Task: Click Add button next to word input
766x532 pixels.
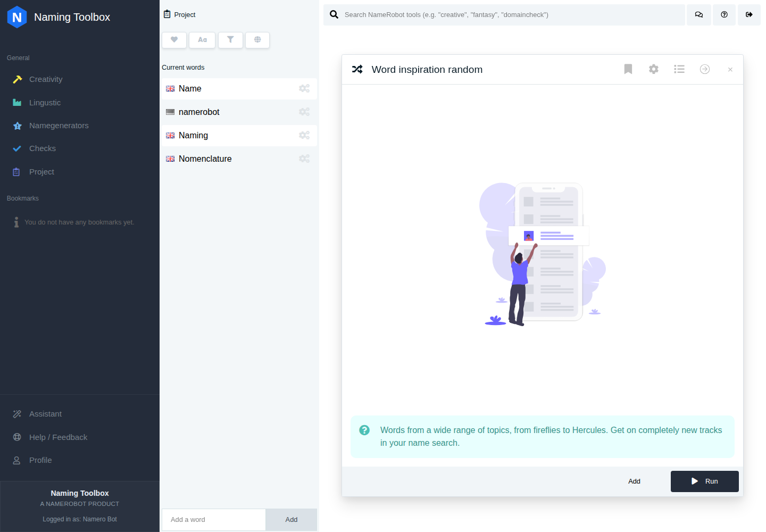Action: click(x=292, y=520)
